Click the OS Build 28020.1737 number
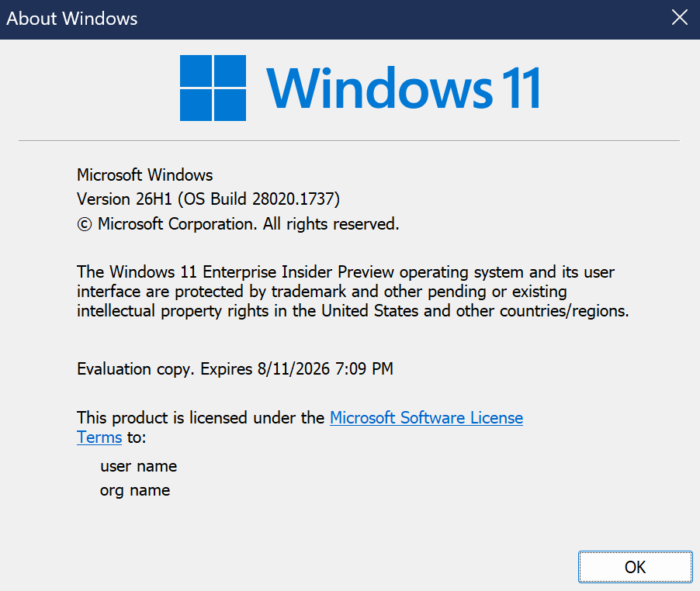 (x=295, y=199)
